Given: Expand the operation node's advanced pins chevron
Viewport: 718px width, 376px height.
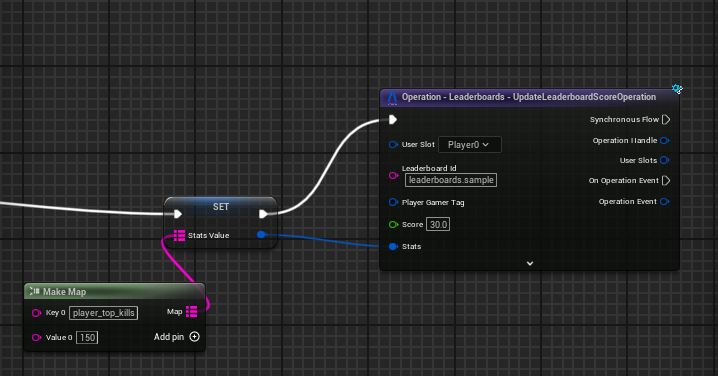Looking at the screenshot, I should point(530,263).
